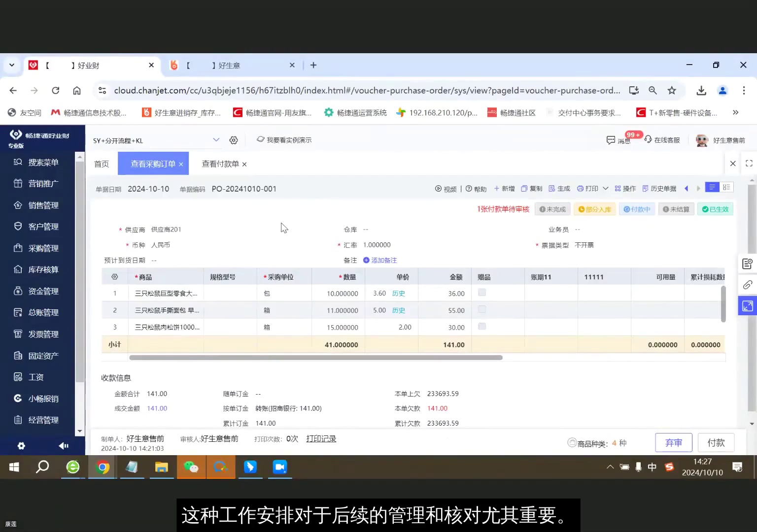Viewport: 757px width, 532px height.
Task: Click the 打印 (print) icon
Action: [587, 188]
